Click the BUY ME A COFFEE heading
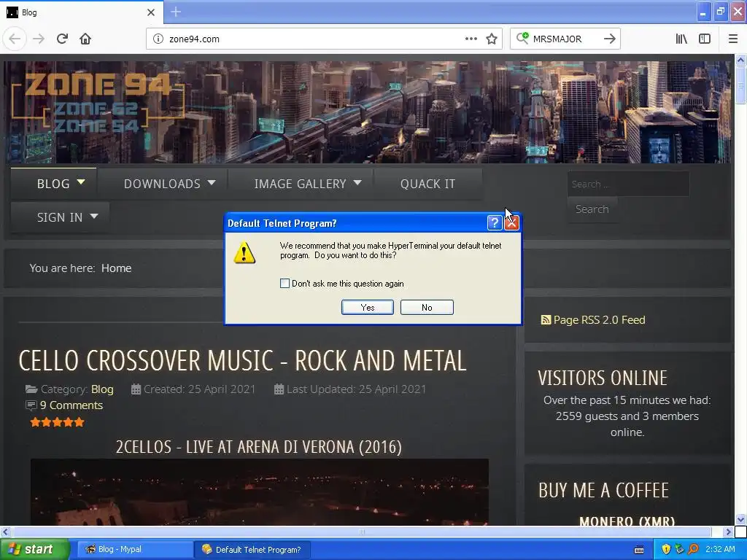The width and height of the screenshot is (747, 560). tap(603, 491)
